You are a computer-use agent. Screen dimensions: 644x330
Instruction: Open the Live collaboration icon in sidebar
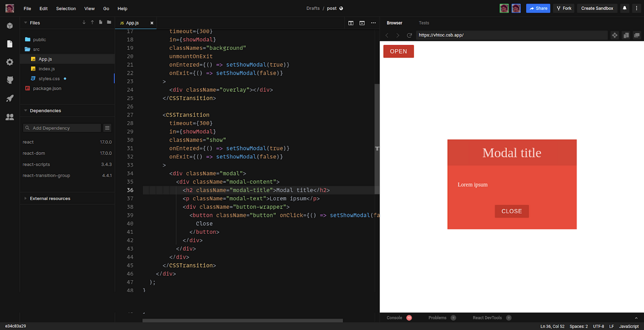click(x=10, y=117)
